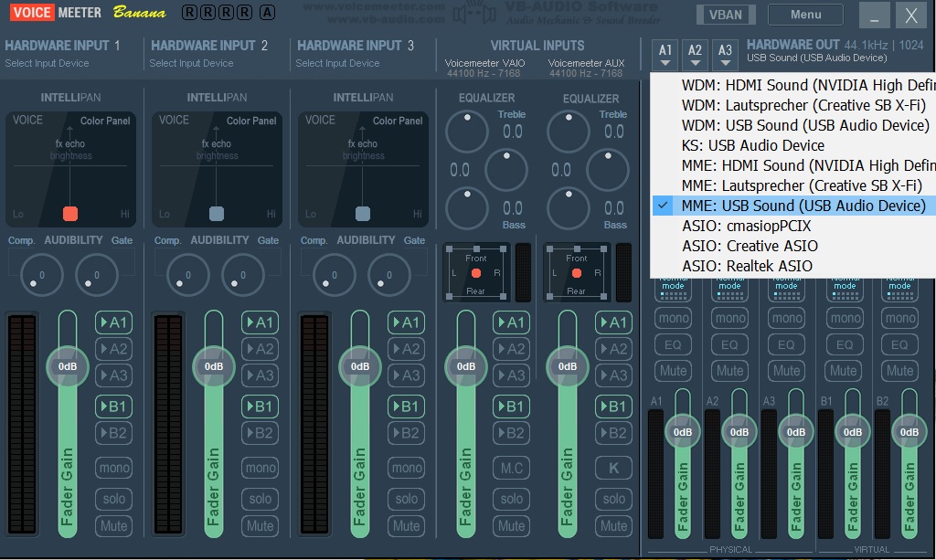
Task: Click the Voicemeeter VAIO fader gain knob
Action: pyautogui.click(x=465, y=366)
